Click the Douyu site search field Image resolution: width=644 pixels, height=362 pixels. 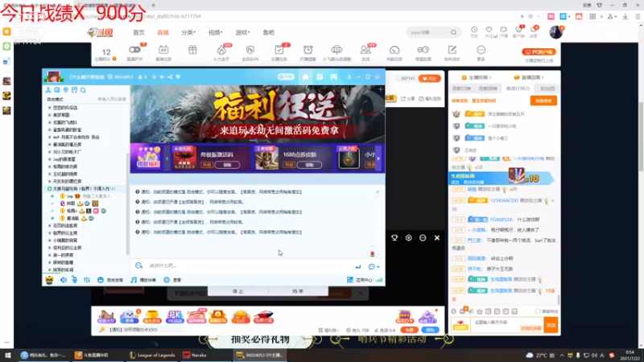click(x=428, y=32)
